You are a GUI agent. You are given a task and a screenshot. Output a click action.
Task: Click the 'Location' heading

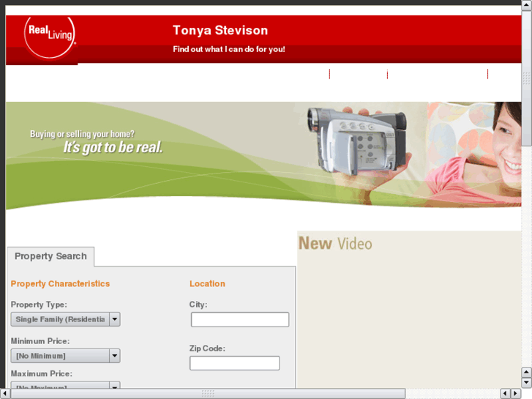click(x=207, y=284)
